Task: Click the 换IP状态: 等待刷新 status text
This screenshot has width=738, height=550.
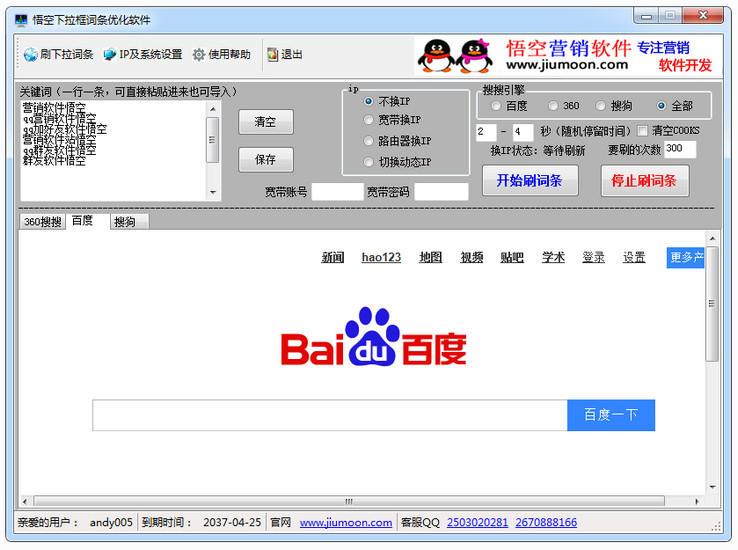Action: pos(537,151)
